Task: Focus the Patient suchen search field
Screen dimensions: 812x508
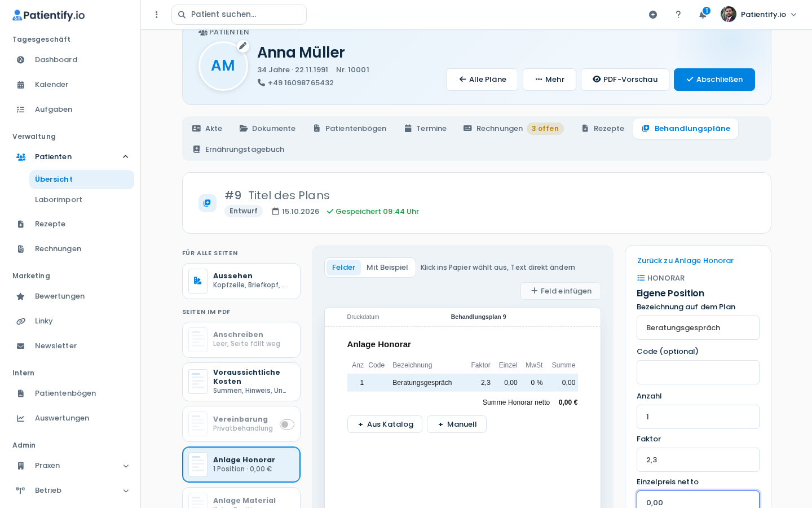Action: pyautogui.click(x=239, y=15)
